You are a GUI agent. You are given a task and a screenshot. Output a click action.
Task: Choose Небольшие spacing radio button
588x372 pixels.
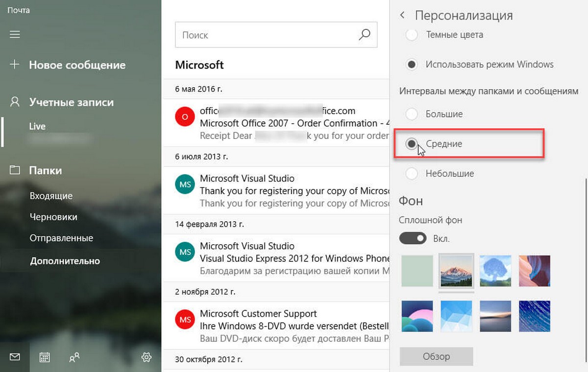[x=412, y=173]
